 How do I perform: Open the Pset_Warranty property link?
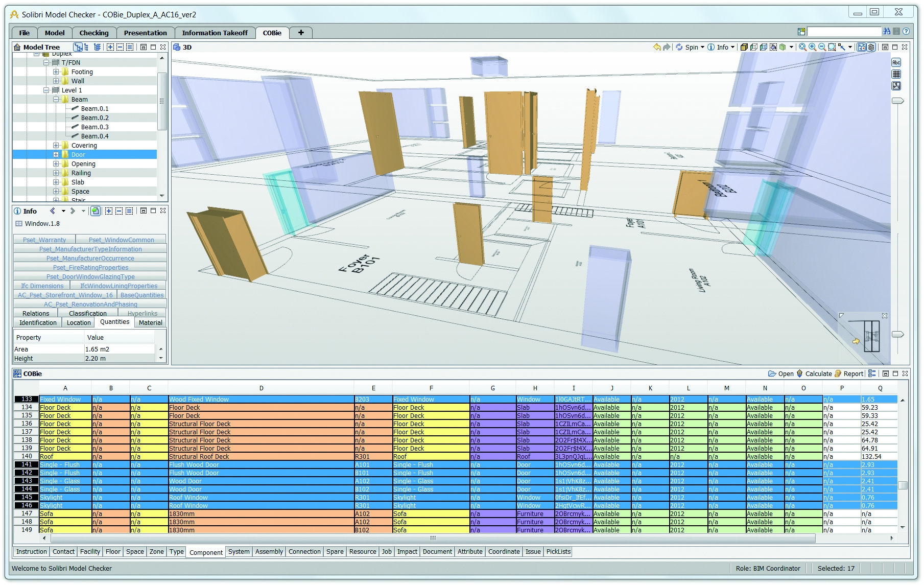click(44, 240)
